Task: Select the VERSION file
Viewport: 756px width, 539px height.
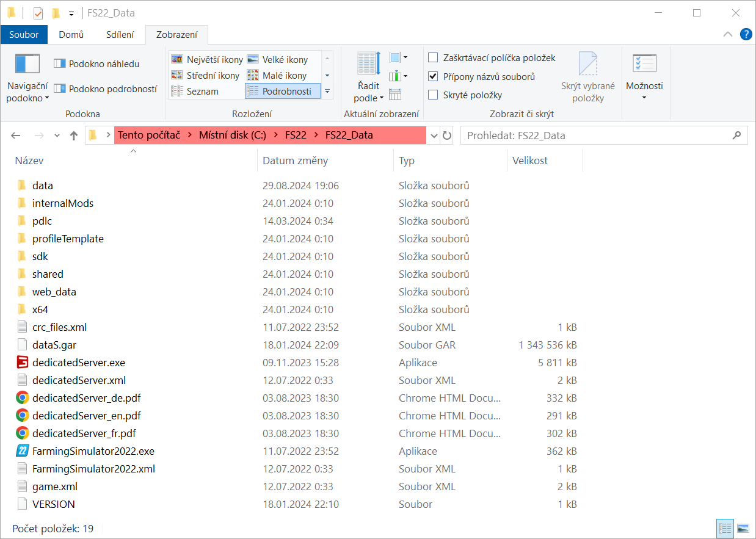Action: (54, 504)
